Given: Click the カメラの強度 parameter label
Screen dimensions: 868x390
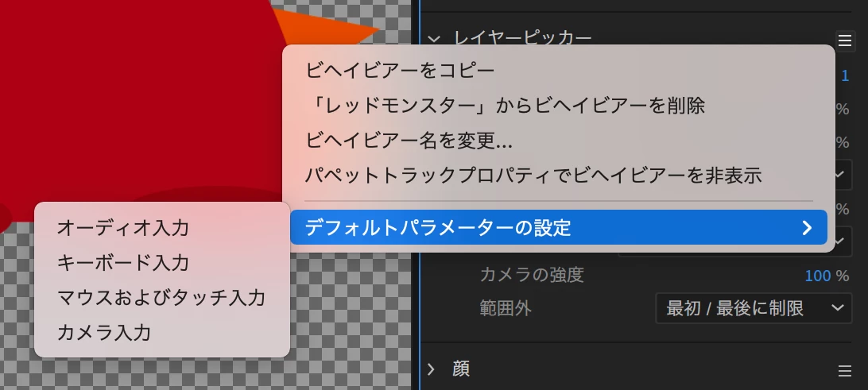Looking at the screenshot, I should tap(532, 275).
